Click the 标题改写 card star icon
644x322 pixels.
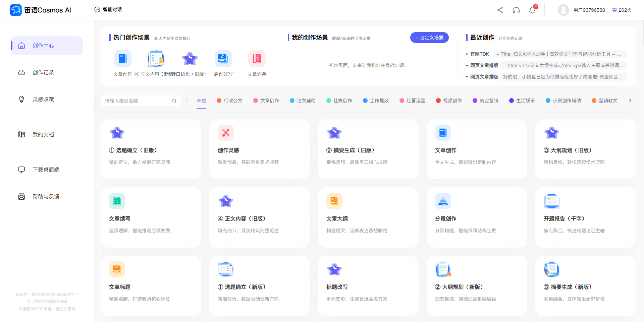coord(334,269)
